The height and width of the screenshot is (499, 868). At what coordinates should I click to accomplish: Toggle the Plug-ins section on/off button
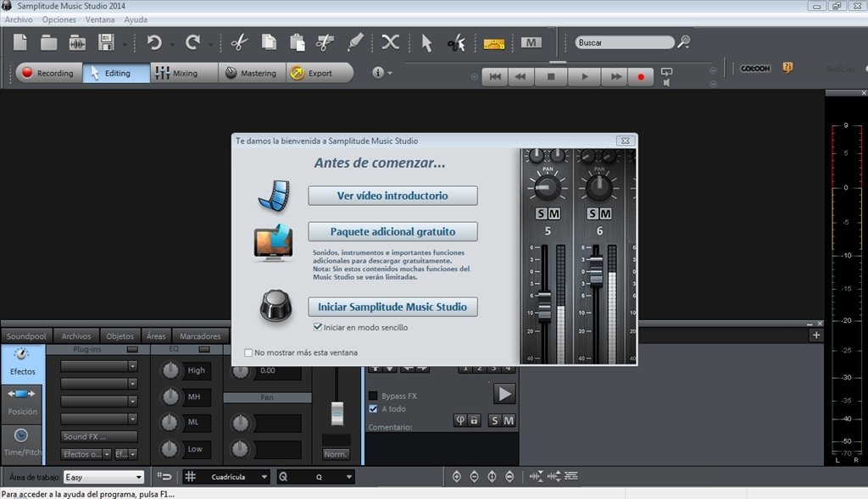132,349
